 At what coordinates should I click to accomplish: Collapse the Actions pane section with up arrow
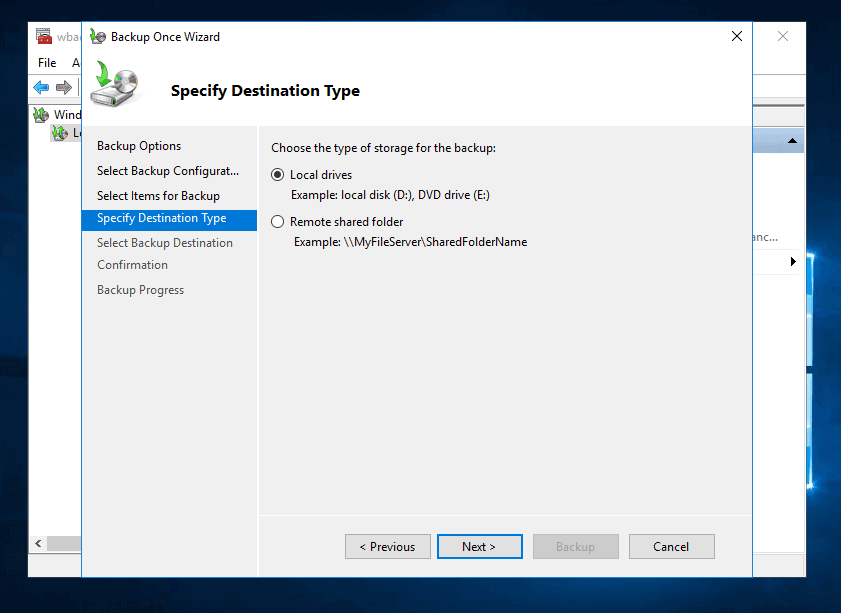tap(793, 142)
